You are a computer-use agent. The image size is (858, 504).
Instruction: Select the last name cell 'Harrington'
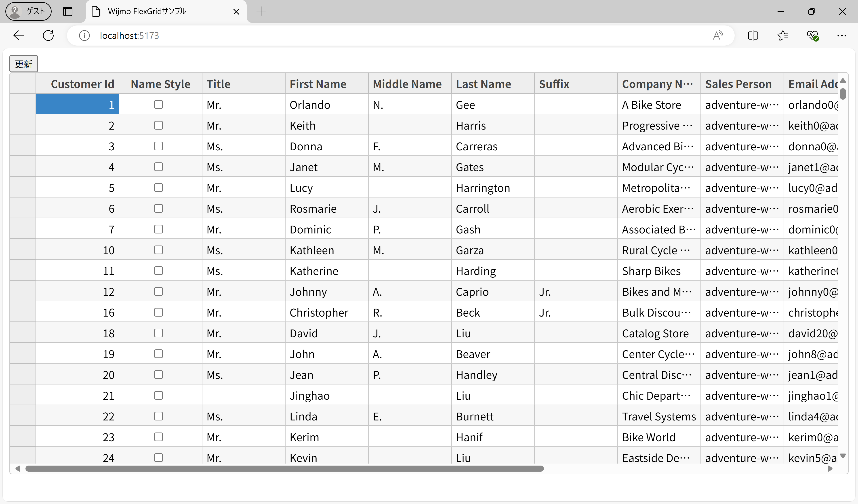[493, 187]
